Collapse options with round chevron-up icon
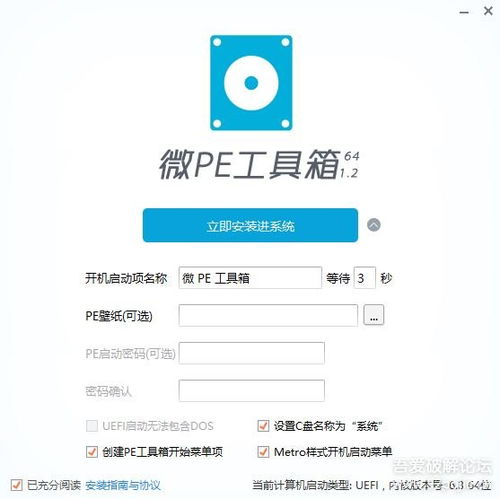The image size is (500, 499). coord(374,225)
